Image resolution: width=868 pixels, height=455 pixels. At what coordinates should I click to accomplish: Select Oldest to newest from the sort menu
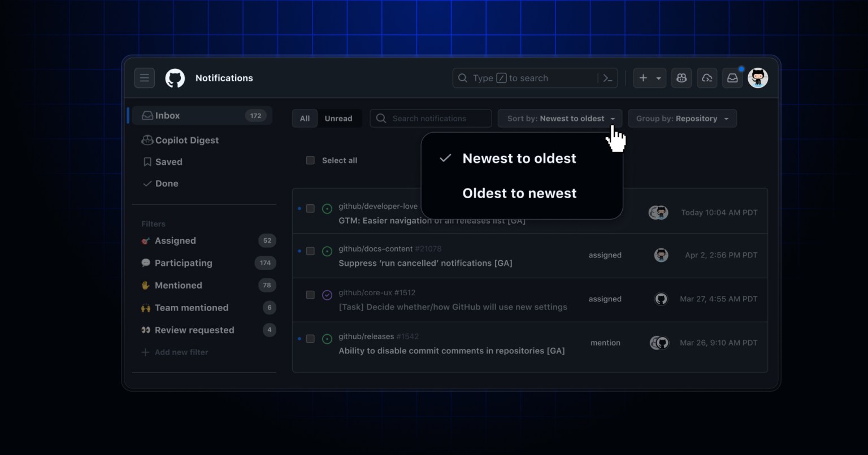click(x=519, y=193)
